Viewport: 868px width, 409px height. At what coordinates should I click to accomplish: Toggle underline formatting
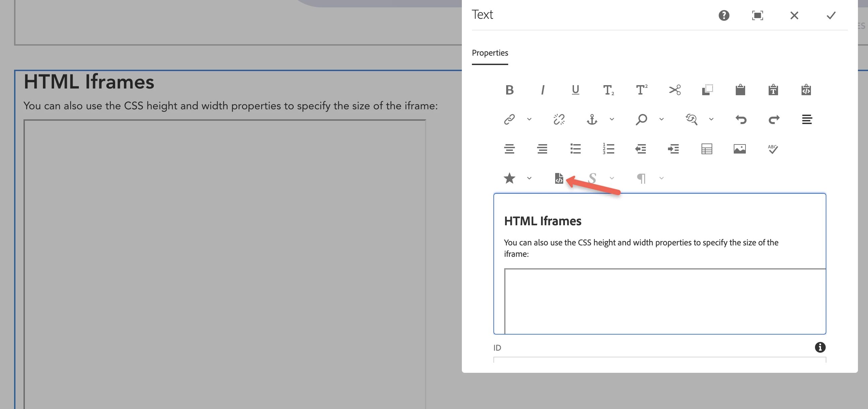575,90
